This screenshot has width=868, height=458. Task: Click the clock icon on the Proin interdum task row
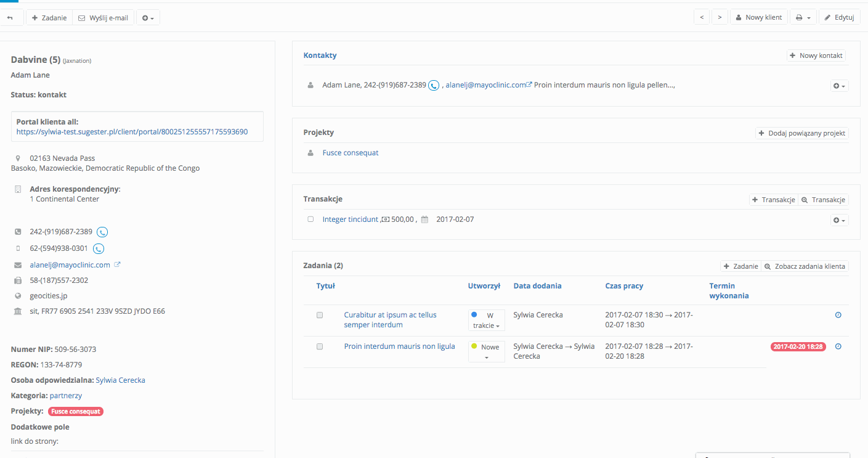[838, 346]
